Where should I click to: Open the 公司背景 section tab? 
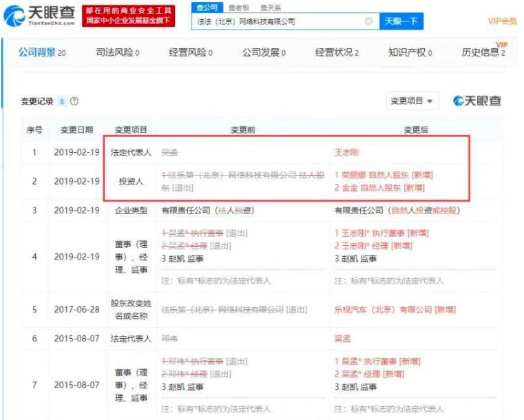coord(42,52)
